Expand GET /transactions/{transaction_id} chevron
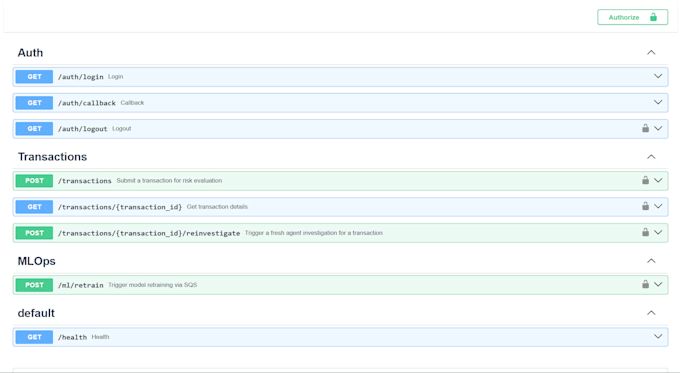 coord(658,206)
